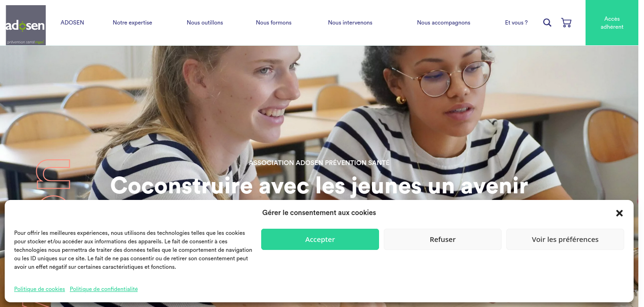Click the Coconstruire avec les jeunes headline
The image size is (644, 307).
pyautogui.click(x=319, y=185)
